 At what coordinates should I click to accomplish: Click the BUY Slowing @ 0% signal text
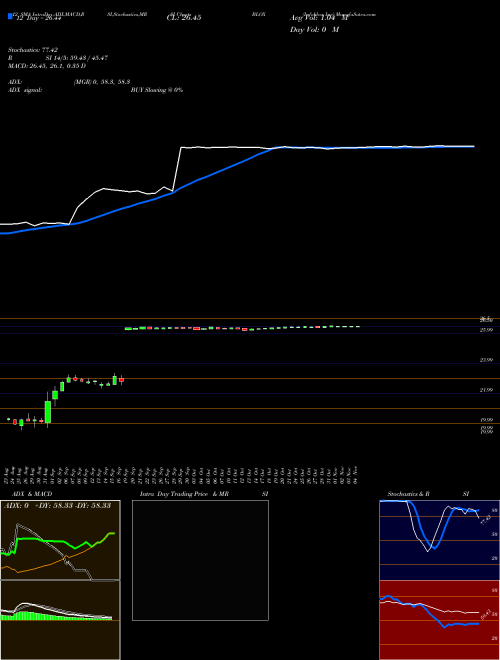click(x=157, y=90)
